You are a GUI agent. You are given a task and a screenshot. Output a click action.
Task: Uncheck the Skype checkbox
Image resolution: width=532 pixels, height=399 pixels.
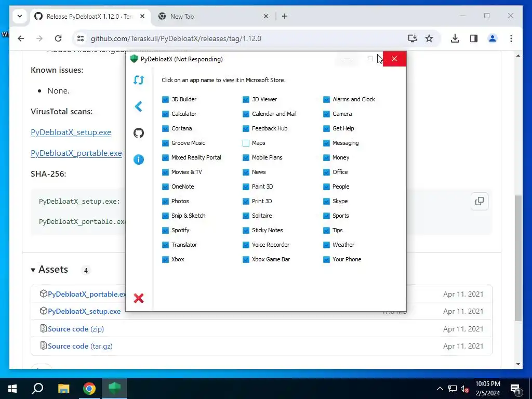click(x=326, y=201)
